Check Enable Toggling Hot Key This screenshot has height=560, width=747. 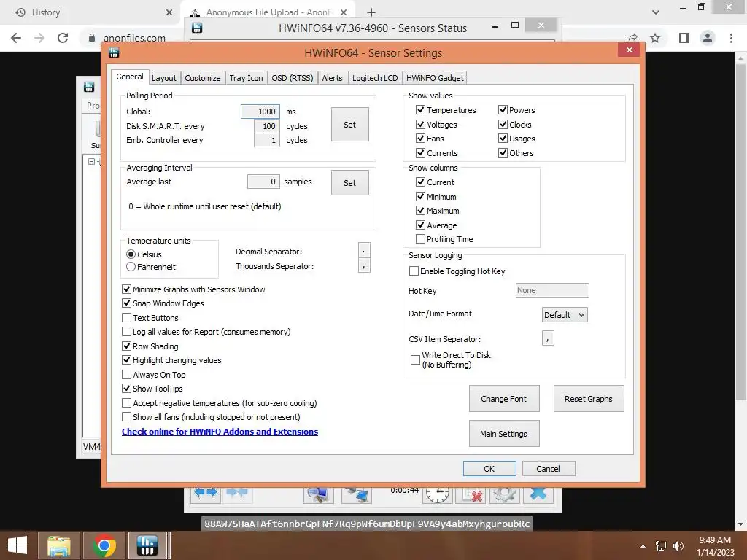tap(414, 271)
